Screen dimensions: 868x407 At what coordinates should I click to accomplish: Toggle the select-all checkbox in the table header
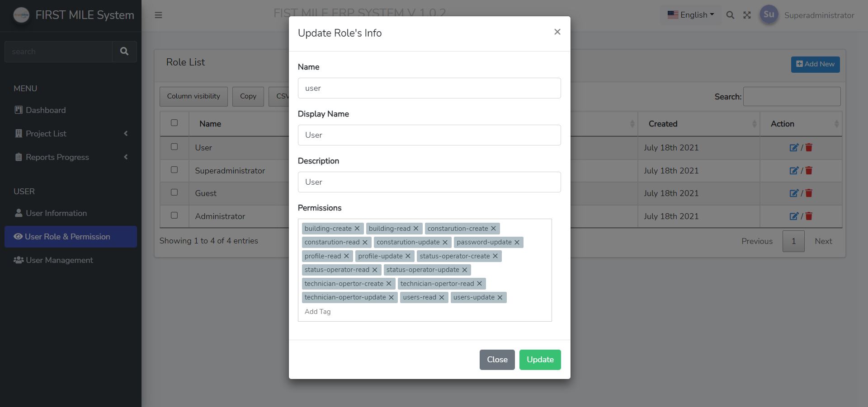click(174, 123)
